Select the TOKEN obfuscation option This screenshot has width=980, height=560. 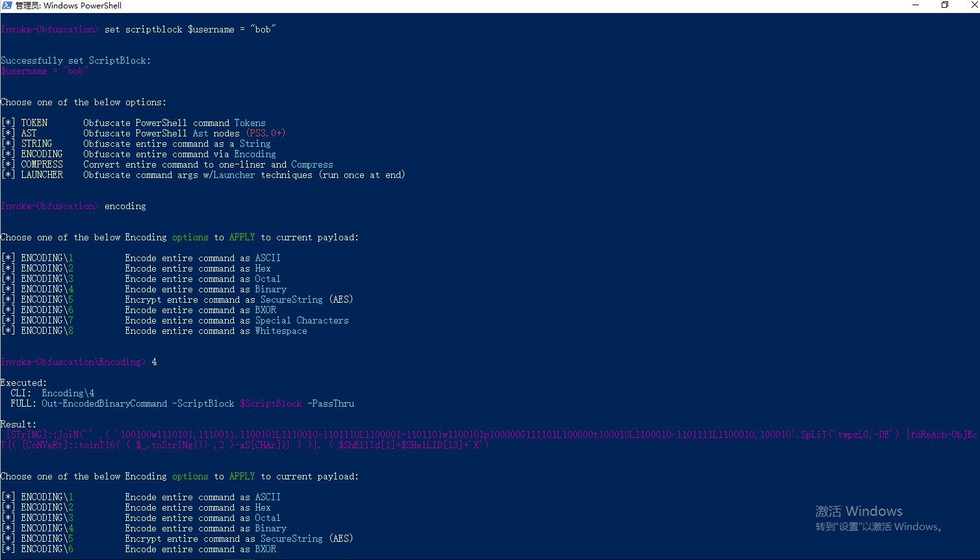point(34,122)
